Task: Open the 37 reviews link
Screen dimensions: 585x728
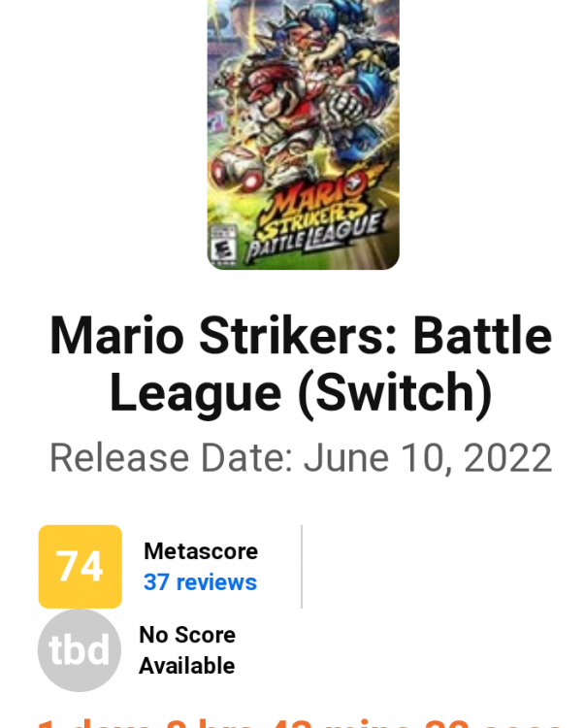Action: click(x=200, y=582)
